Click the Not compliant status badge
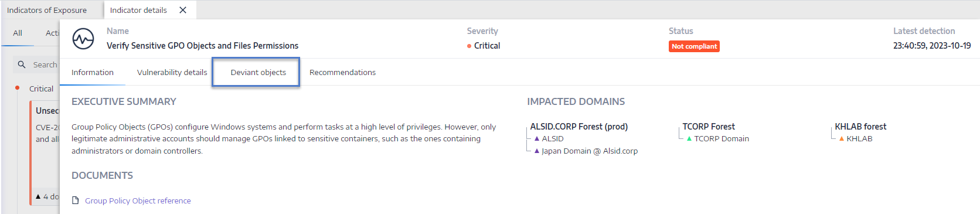This screenshot has width=980, height=214. tap(694, 46)
